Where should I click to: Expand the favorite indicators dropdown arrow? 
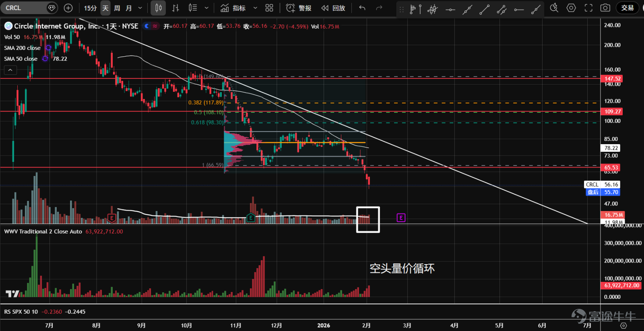(255, 8)
